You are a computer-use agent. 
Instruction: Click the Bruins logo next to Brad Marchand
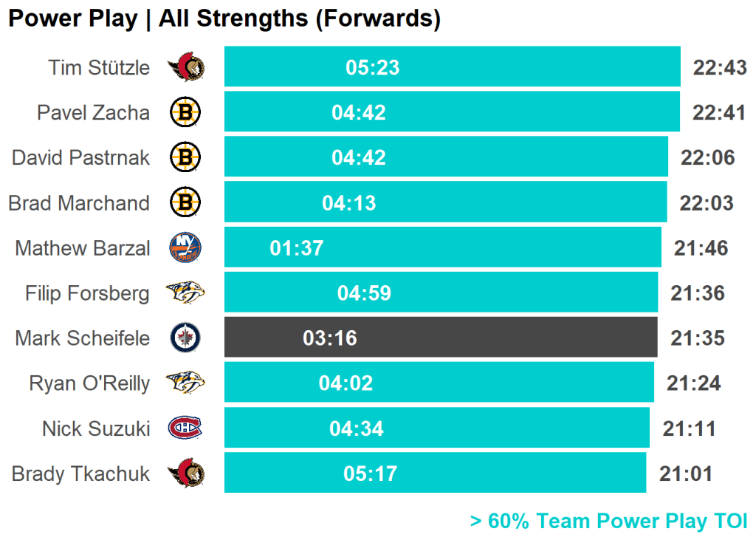point(185,202)
